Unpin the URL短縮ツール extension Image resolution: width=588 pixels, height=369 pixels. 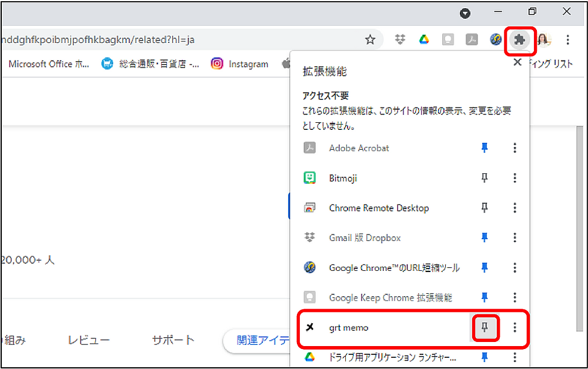pos(485,267)
